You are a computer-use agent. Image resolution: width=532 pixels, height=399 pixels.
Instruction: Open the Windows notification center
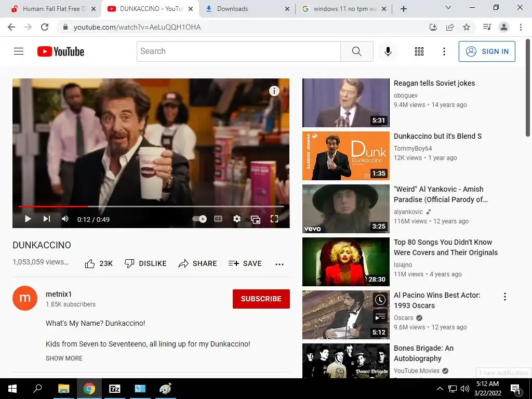[515, 389]
